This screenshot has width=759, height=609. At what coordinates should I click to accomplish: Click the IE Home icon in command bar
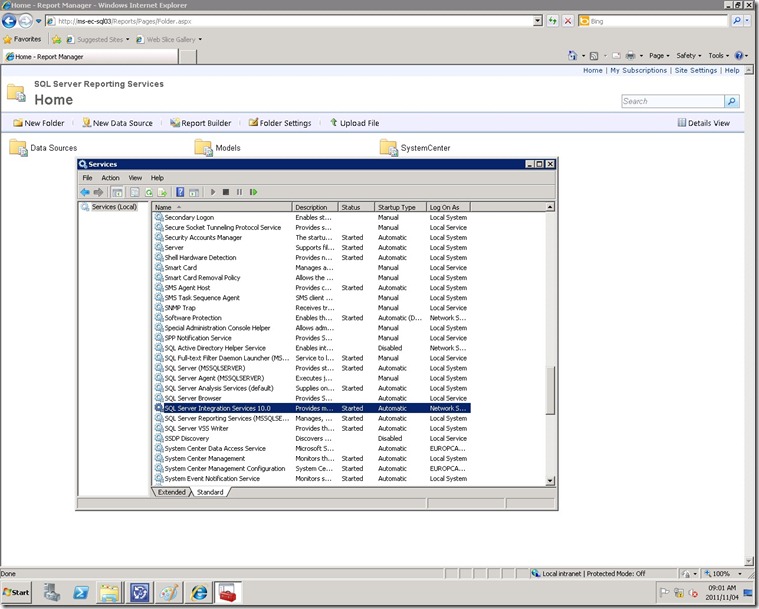click(573, 56)
